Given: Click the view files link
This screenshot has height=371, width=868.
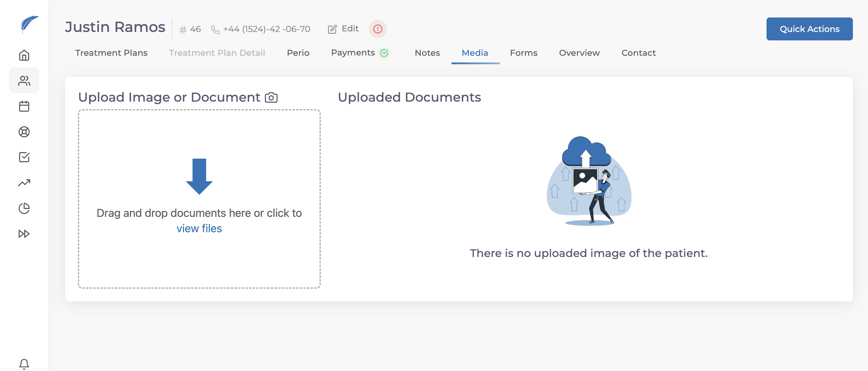Looking at the screenshot, I should pyautogui.click(x=199, y=229).
